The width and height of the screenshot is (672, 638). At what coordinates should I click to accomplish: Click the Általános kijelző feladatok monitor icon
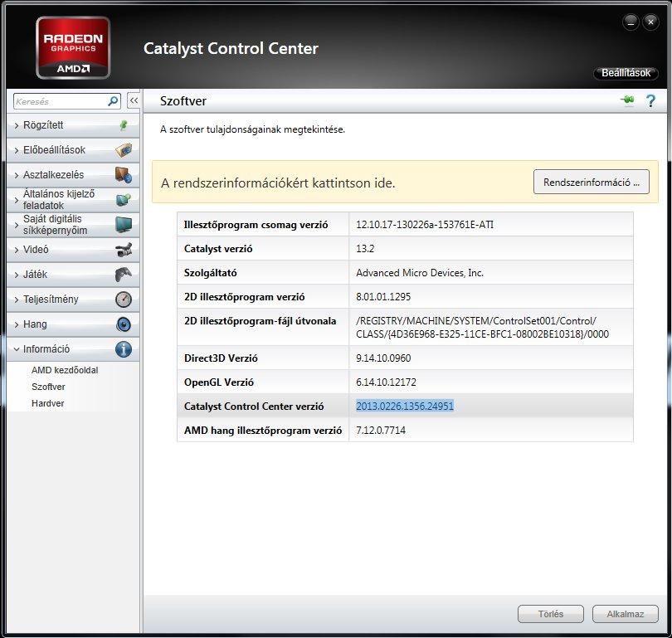pos(124,200)
